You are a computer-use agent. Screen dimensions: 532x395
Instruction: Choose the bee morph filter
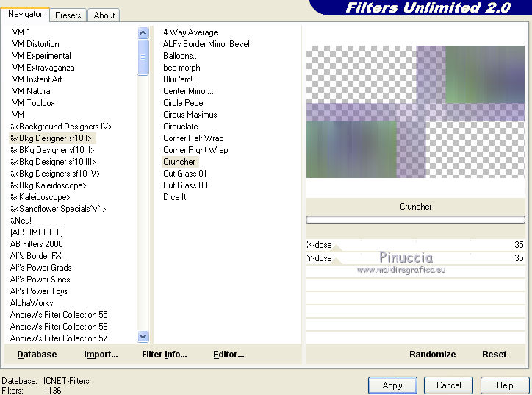(181, 68)
